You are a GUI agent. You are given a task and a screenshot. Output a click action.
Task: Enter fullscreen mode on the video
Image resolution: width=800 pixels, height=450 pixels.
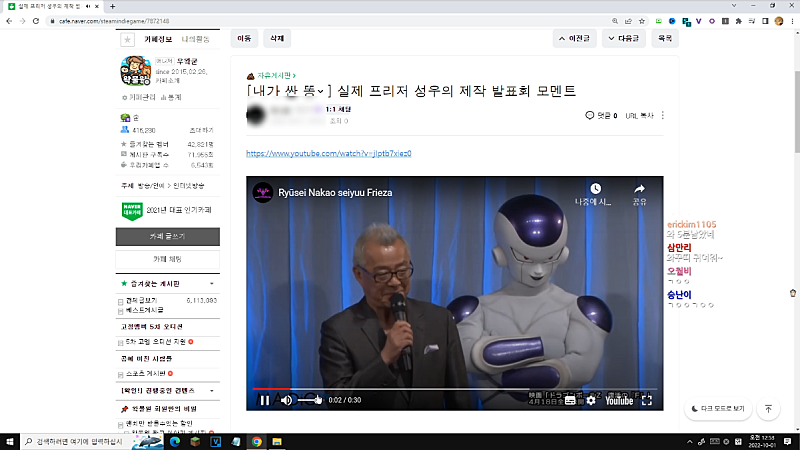(647, 400)
